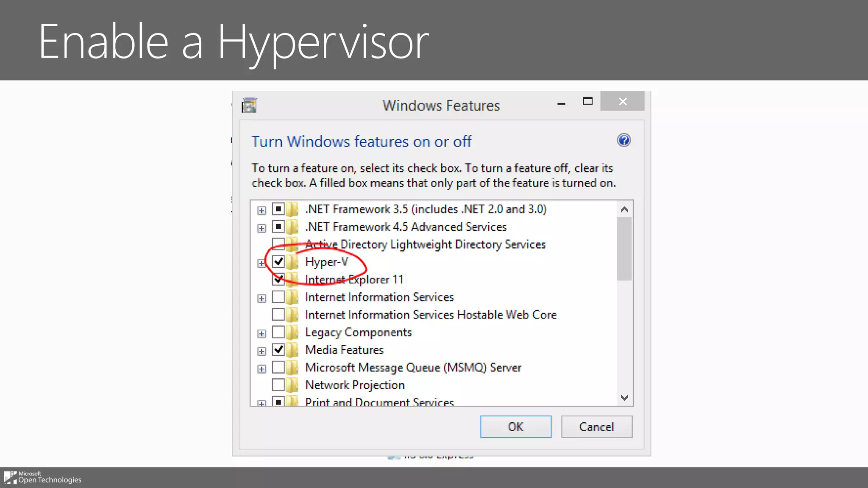Select Internet Information Services Hostable Web Core label
868x488 pixels.
point(431,315)
